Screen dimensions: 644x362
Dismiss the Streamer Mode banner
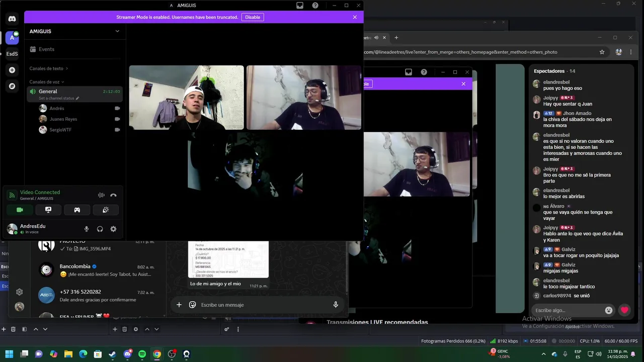point(355,17)
